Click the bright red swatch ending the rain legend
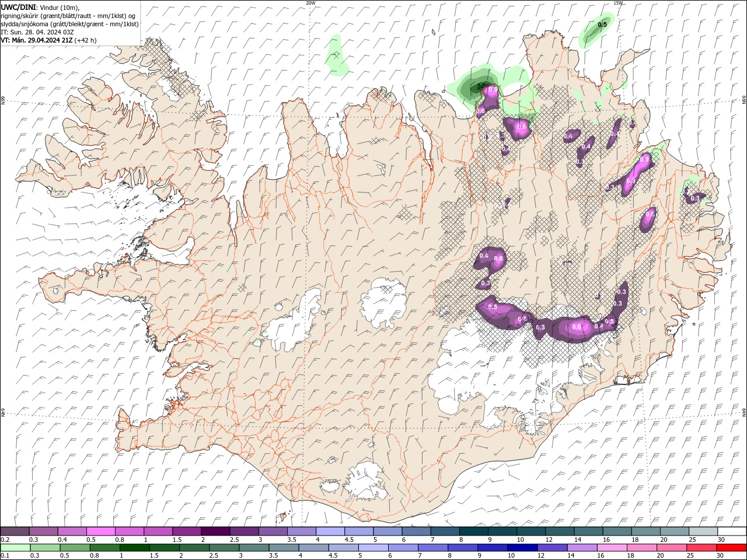Viewport: 747px width, 560px height. (732, 548)
